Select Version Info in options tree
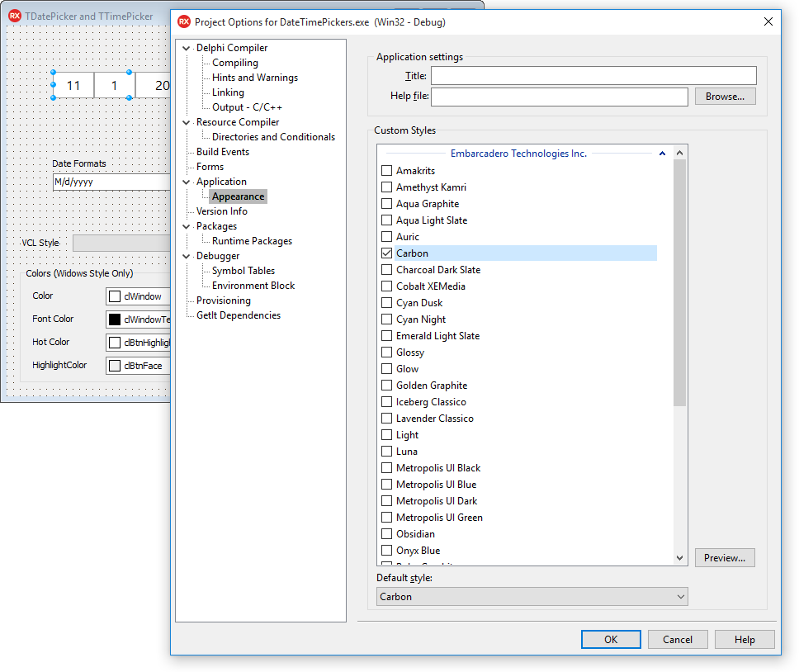799x672 pixels. 222,211
